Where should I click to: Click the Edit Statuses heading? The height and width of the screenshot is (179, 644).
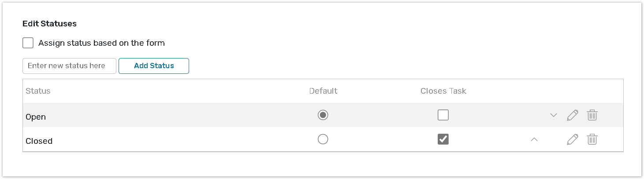coord(49,24)
